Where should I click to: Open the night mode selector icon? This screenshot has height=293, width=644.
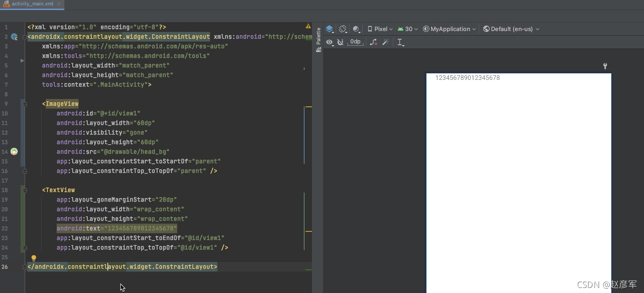[x=357, y=29]
